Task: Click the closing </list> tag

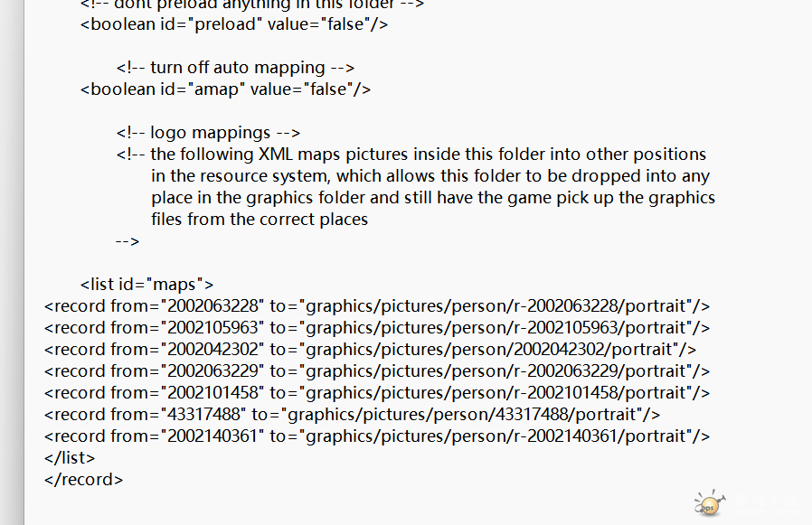Action: [x=70, y=458]
